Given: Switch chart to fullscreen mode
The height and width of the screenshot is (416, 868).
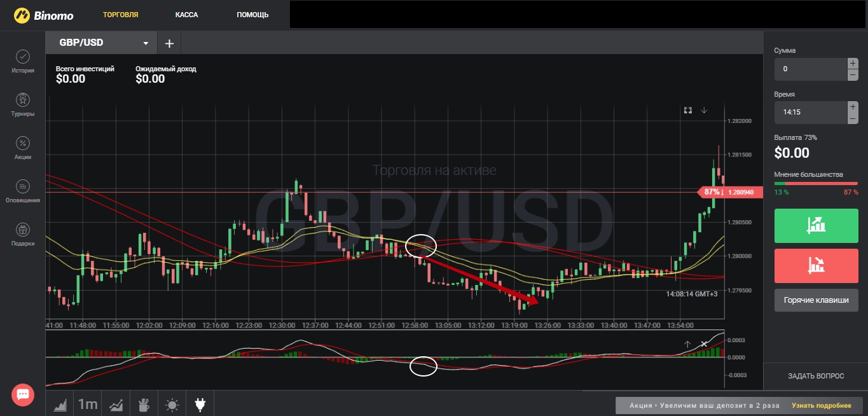Looking at the screenshot, I should coord(687,110).
